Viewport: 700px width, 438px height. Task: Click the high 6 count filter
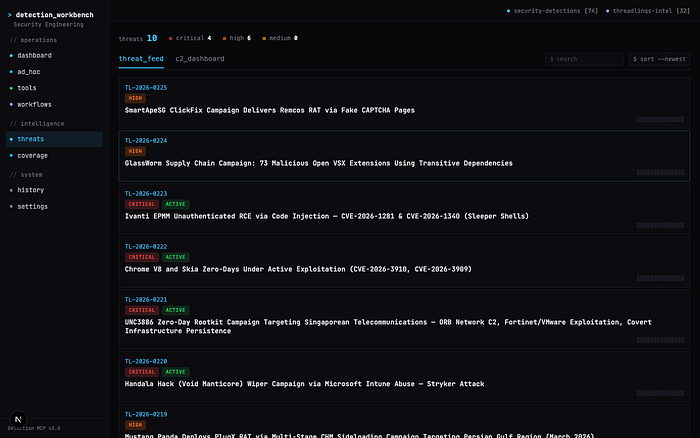tap(237, 38)
